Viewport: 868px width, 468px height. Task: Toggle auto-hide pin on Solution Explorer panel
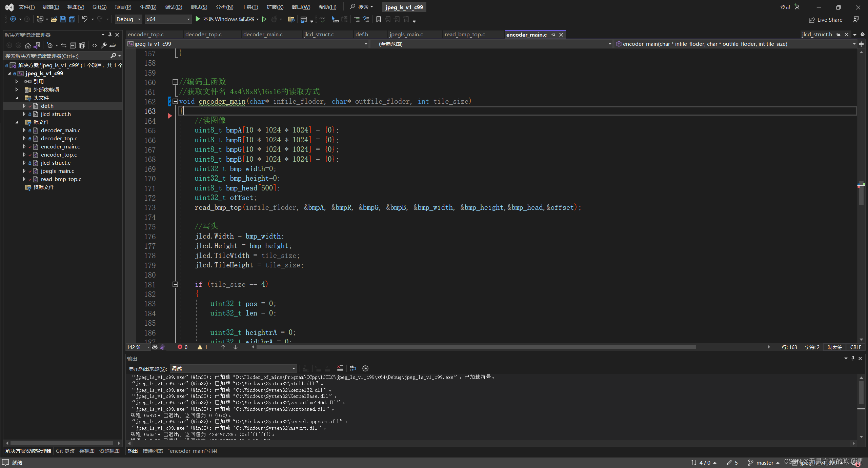point(110,35)
